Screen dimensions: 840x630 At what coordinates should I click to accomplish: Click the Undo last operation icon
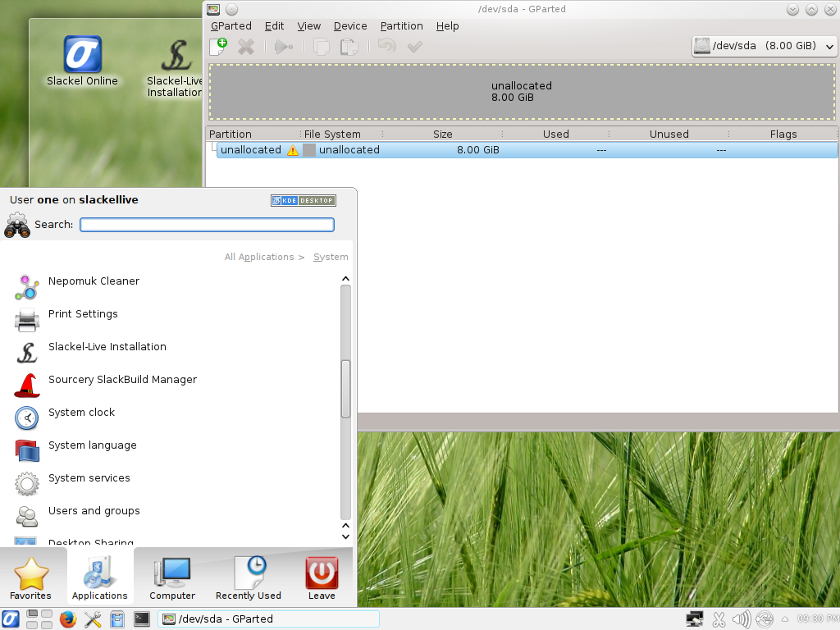coord(387,46)
